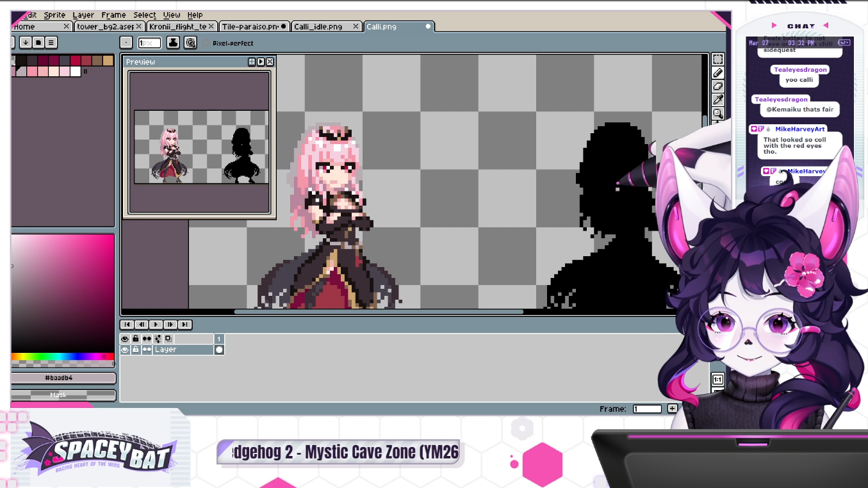
Task: Go to the next frame
Action: pos(170,325)
